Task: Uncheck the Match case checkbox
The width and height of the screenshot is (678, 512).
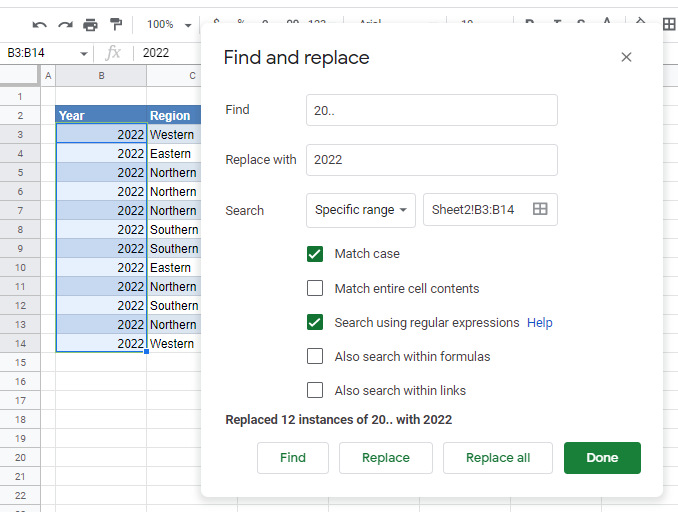Action: point(315,254)
